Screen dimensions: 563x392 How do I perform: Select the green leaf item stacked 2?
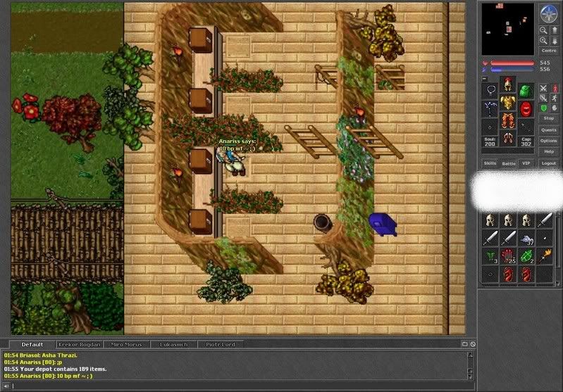pyautogui.click(x=526, y=256)
